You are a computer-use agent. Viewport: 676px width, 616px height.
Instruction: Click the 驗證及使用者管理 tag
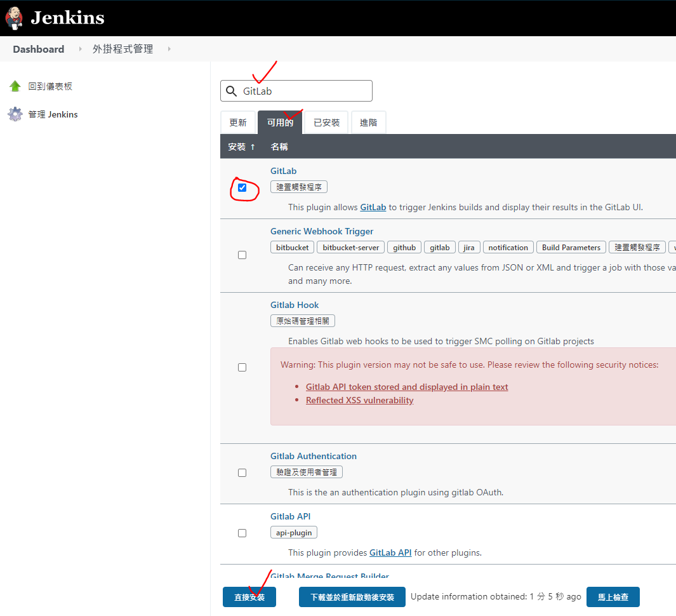pyautogui.click(x=307, y=472)
